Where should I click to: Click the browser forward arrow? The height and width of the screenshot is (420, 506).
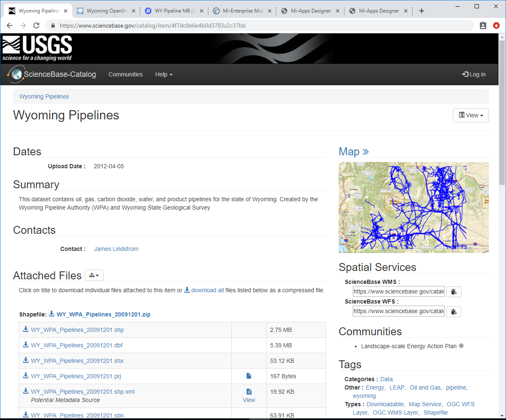(x=23, y=25)
